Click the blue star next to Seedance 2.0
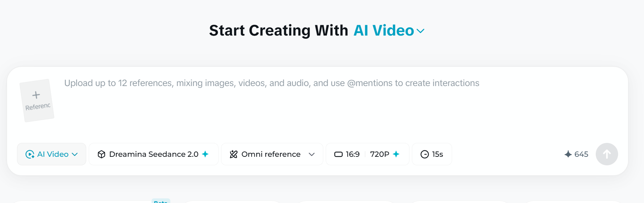644x203 pixels. 205,154
